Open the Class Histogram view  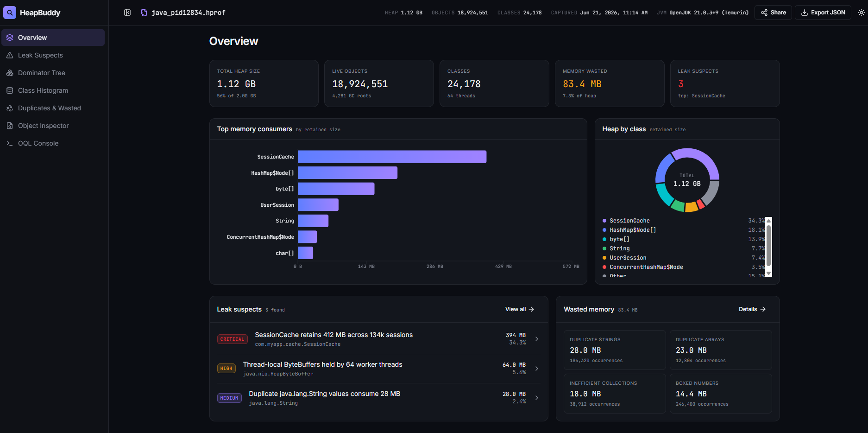click(53, 90)
